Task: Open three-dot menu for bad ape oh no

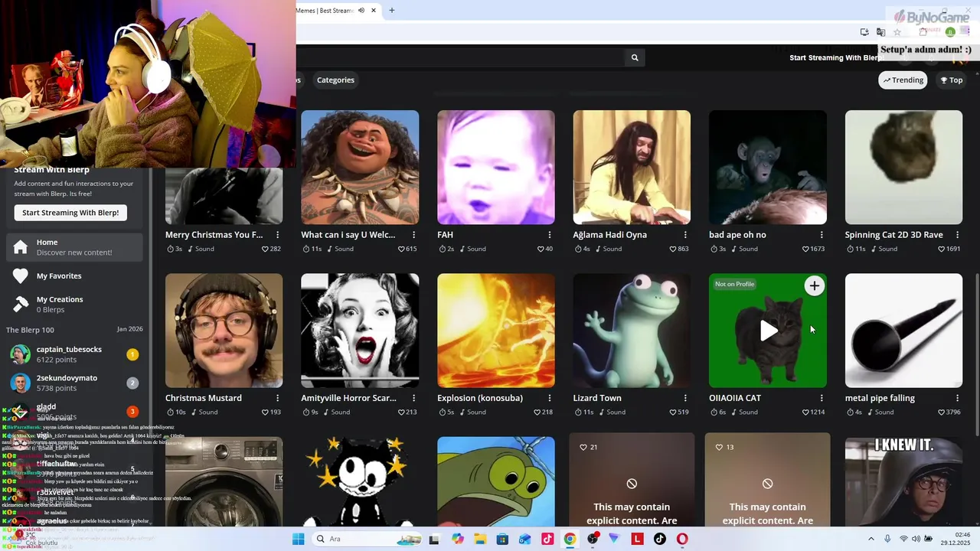Action: pyautogui.click(x=822, y=235)
